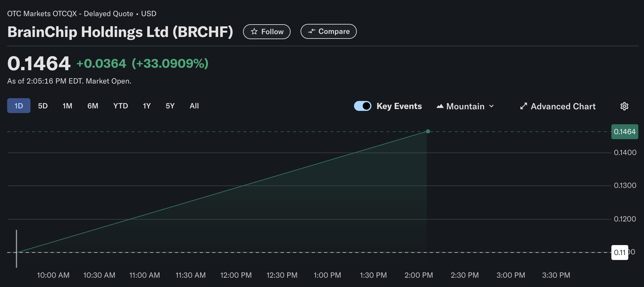Screen dimensions: 644x287
Task: Click the compare arrows icon
Action: (x=311, y=31)
